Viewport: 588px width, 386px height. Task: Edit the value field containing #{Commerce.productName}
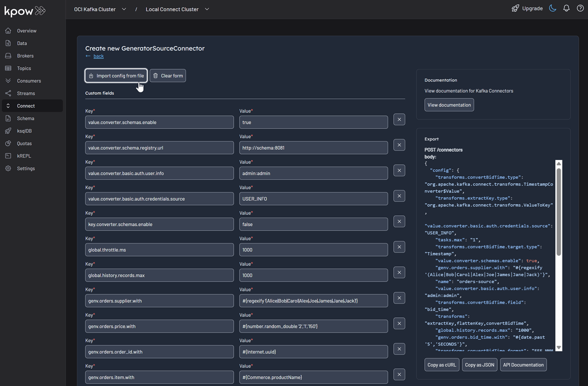coord(313,377)
